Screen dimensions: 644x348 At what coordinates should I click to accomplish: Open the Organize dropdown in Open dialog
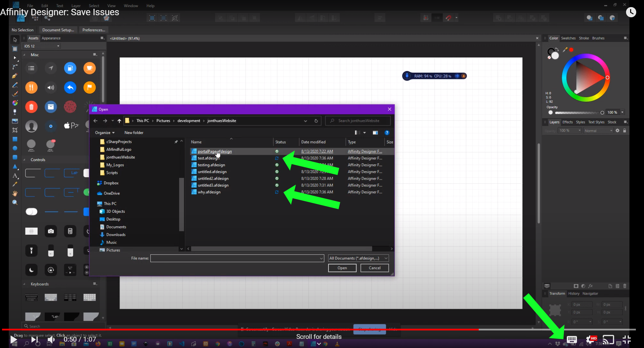click(105, 133)
